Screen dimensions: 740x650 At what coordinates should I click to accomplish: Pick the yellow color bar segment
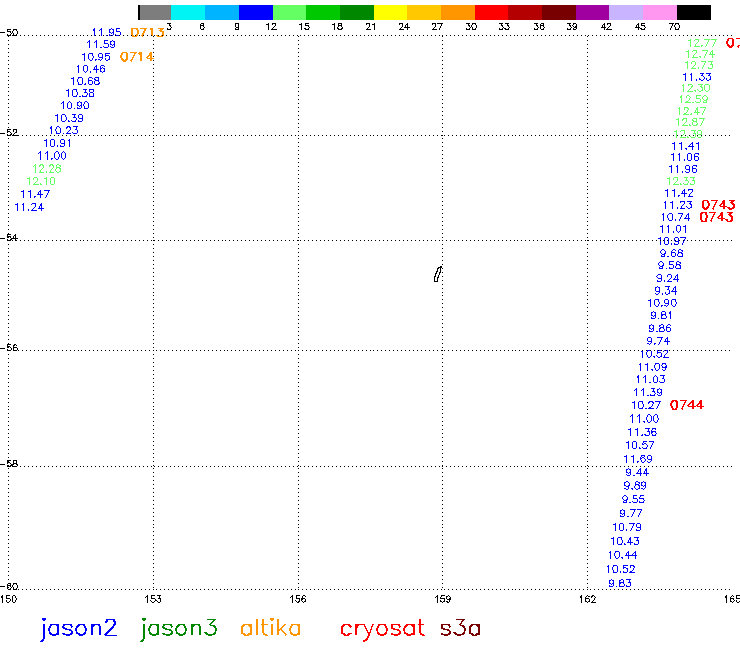click(390, 12)
